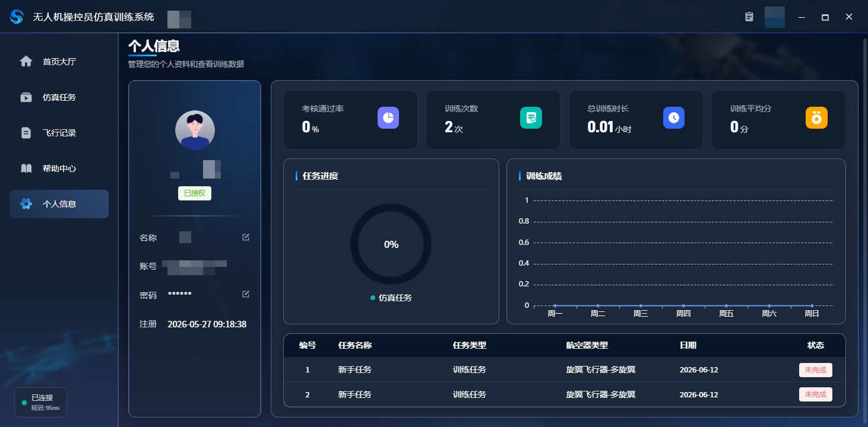Click registration time 2026-05-27 09:18:38

(207, 324)
